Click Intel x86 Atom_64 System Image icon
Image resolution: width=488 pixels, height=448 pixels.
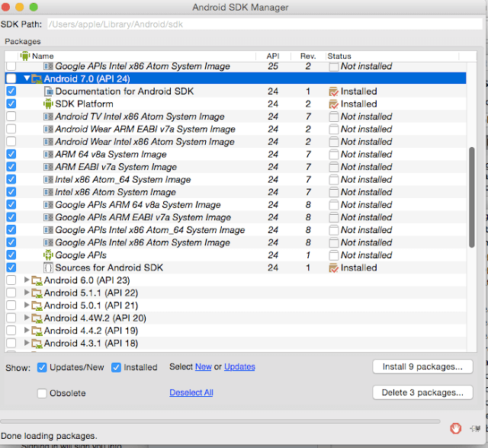click(x=48, y=179)
